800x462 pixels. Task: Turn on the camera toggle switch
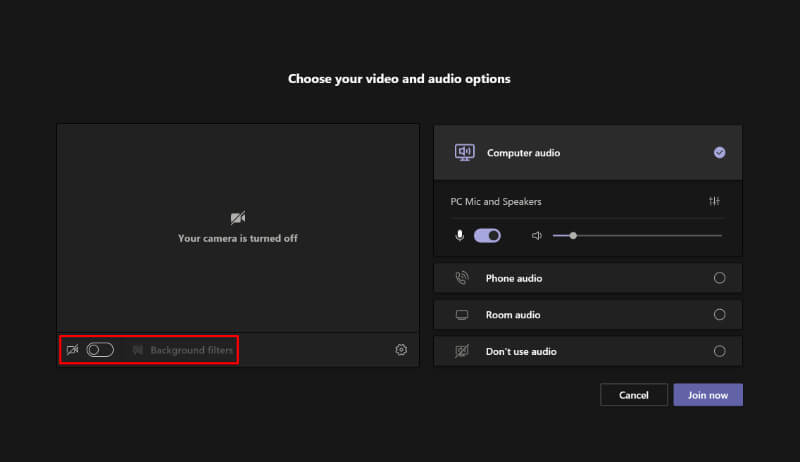coord(100,350)
